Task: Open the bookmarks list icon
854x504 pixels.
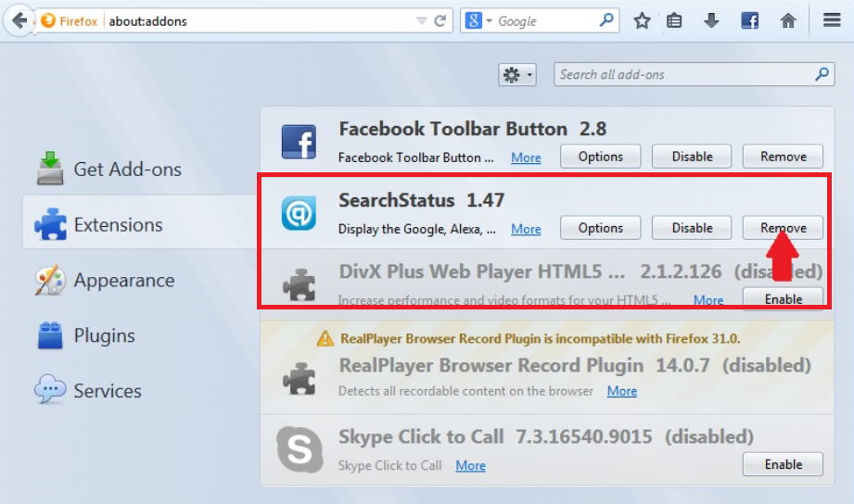Action: pos(675,20)
